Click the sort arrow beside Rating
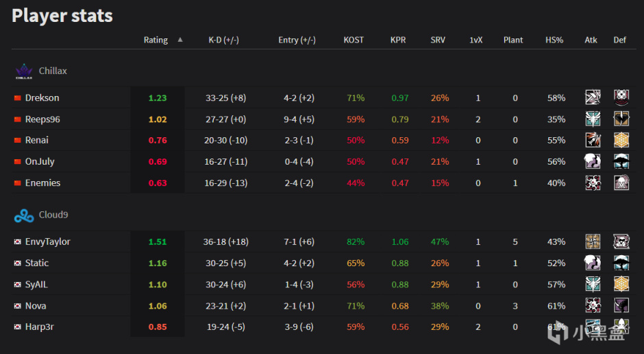Screen dimensions: 644x354 pyautogui.click(x=180, y=40)
